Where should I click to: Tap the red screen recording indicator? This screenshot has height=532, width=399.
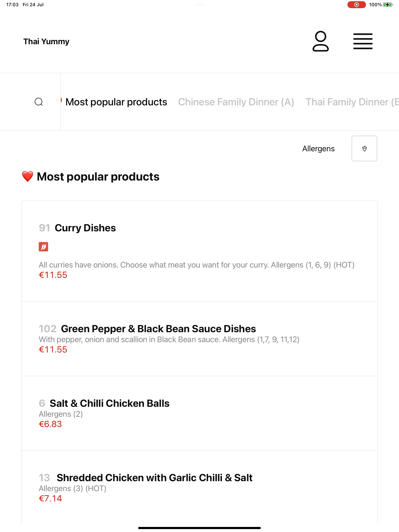coord(356,4)
